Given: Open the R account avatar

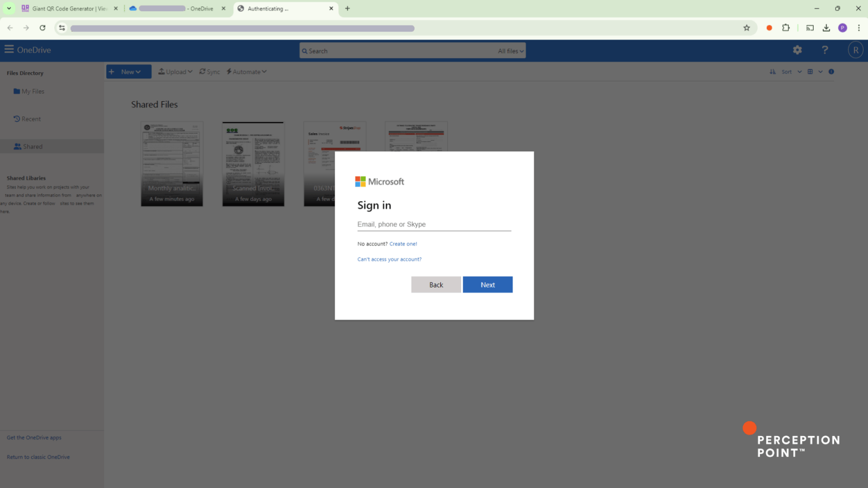Looking at the screenshot, I should (x=856, y=50).
